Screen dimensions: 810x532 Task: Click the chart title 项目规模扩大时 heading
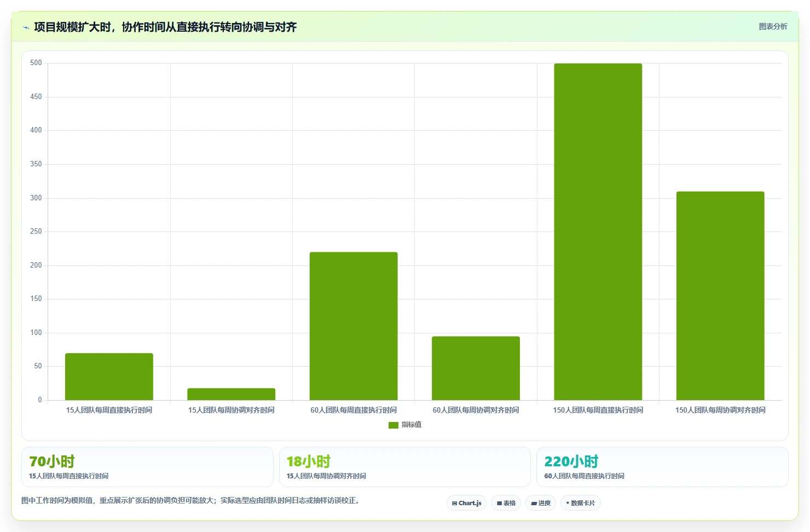coord(165,27)
